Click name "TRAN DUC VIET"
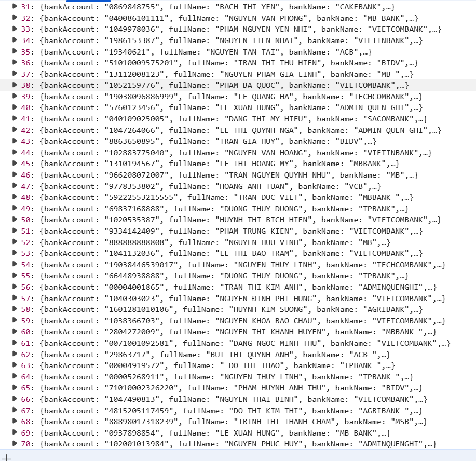 tap(268, 197)
